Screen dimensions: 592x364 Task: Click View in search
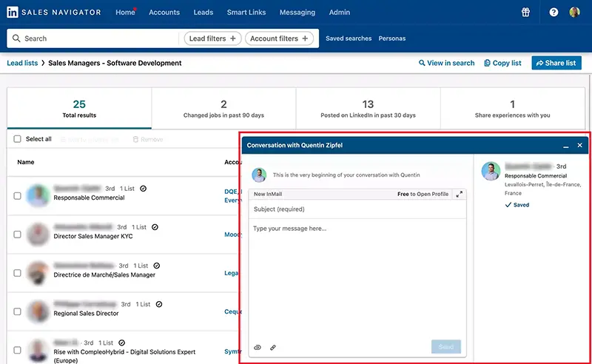tap(447, 63)
